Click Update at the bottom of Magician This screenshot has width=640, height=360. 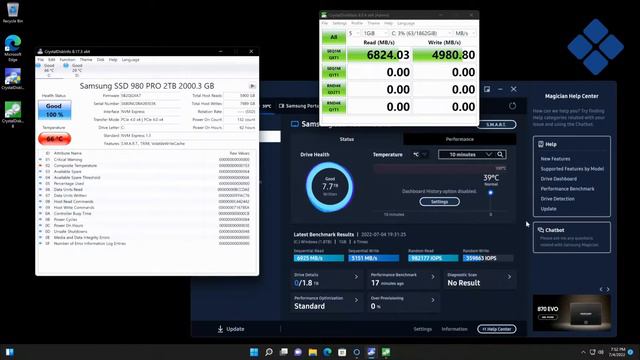click(231, 329)
